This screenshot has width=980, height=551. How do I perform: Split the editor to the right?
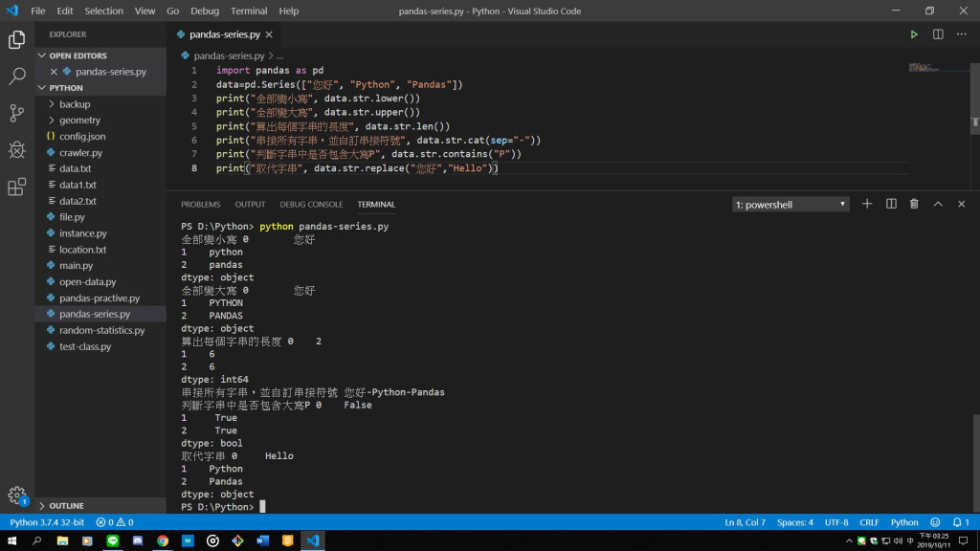(938, 34)
